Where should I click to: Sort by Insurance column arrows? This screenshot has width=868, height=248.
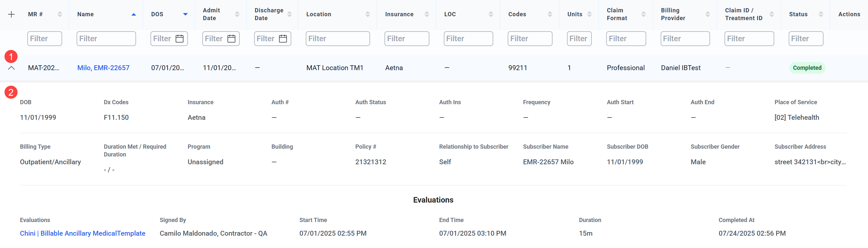[x=427, y=14]
